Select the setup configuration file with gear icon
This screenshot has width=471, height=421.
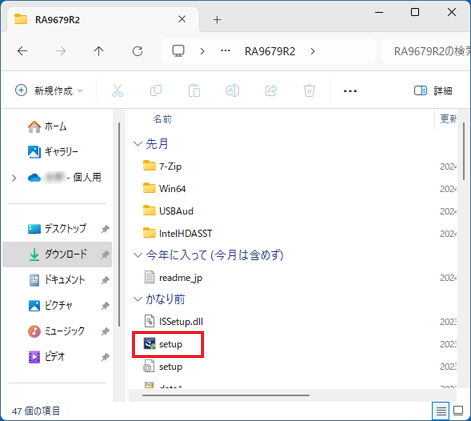[163, 367]
